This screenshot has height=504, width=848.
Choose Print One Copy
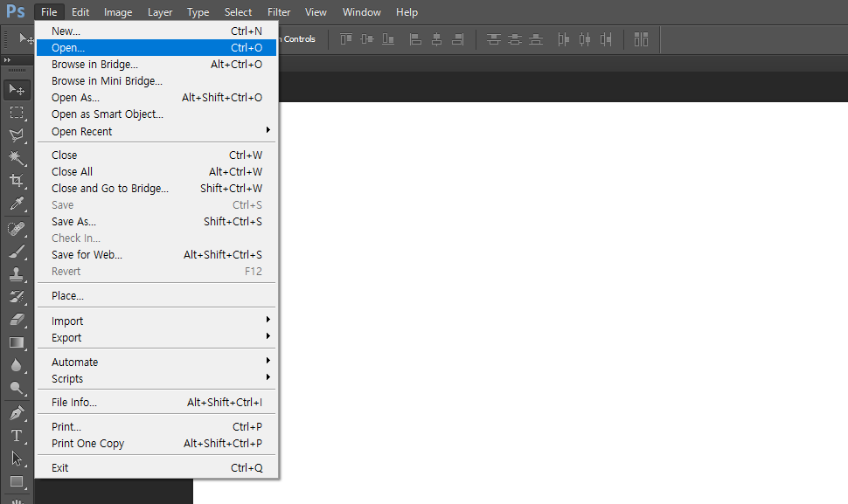156,444
